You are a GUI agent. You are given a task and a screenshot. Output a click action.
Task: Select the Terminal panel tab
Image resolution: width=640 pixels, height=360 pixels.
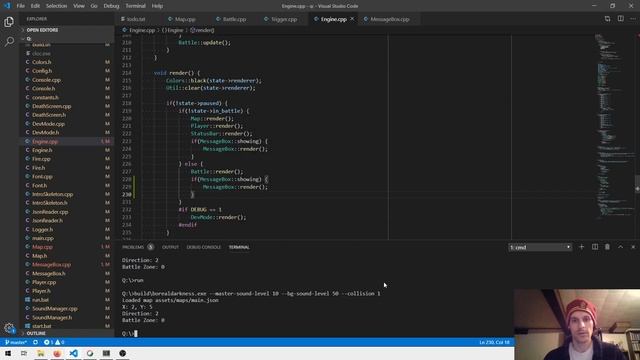239,247
